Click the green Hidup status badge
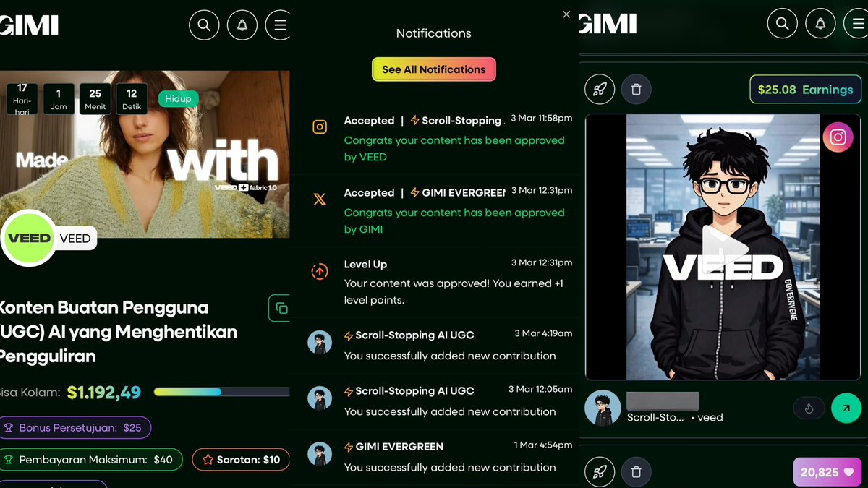868x488 pixels. 179,99
